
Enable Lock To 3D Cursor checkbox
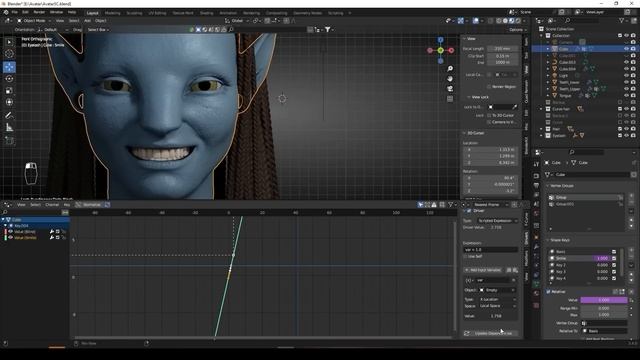click(x=489, y=115)
